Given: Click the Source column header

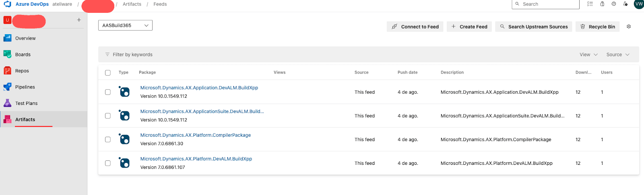Looking at the screenshot, I should tap(361, 72).
